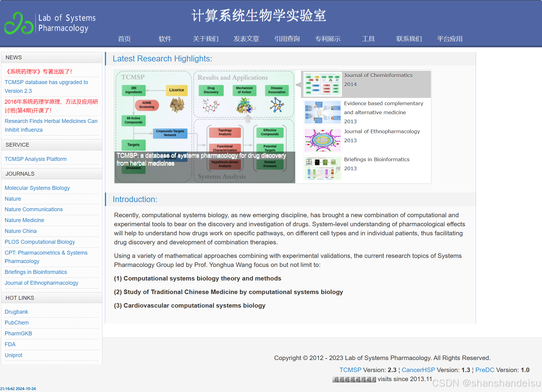The width and height of the screenshot is (542, 392).
Task: Open the 首页 menu item
Action: pos(124,39)
